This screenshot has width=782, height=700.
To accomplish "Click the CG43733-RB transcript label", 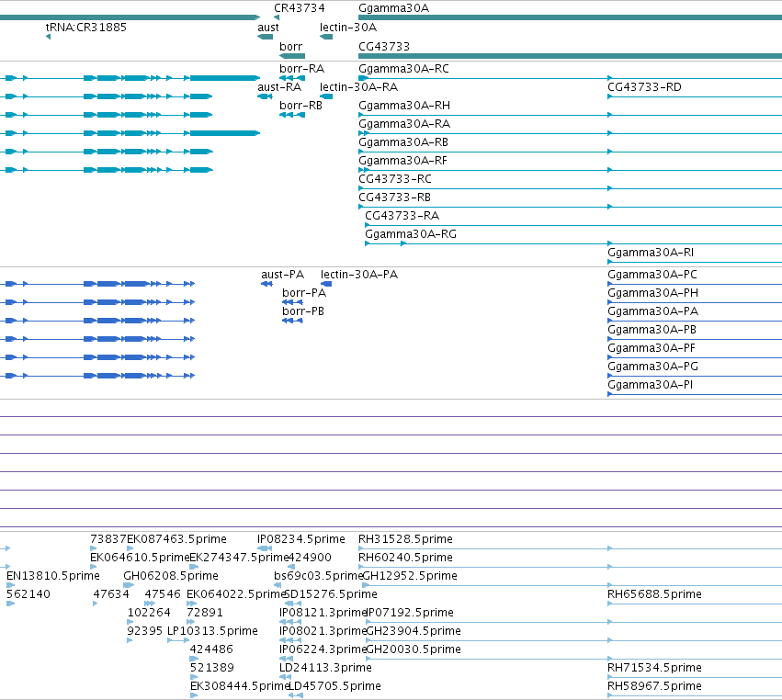I will click(394, 197).
